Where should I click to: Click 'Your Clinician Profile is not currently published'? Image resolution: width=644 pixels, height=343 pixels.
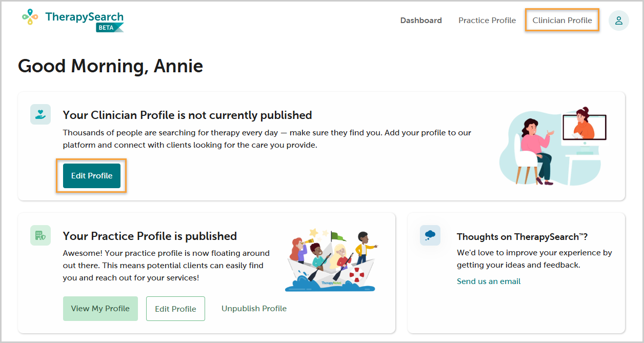point(187,115)
